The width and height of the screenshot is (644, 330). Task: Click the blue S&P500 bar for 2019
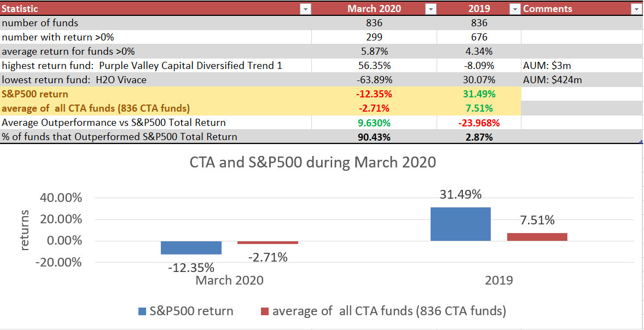coord(460,224)
